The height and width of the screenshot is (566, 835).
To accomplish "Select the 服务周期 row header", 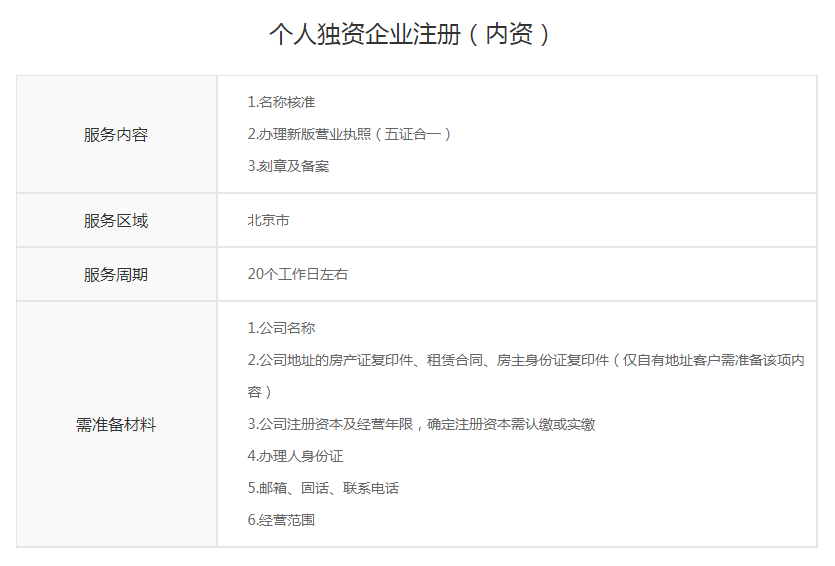I will pyautogui.click(x=116, y=275).
